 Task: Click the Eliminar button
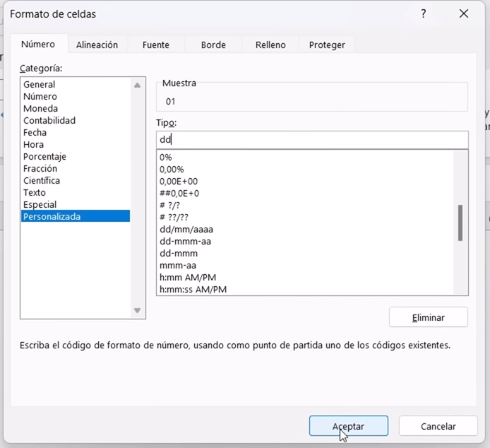click(x=428, y=317)
